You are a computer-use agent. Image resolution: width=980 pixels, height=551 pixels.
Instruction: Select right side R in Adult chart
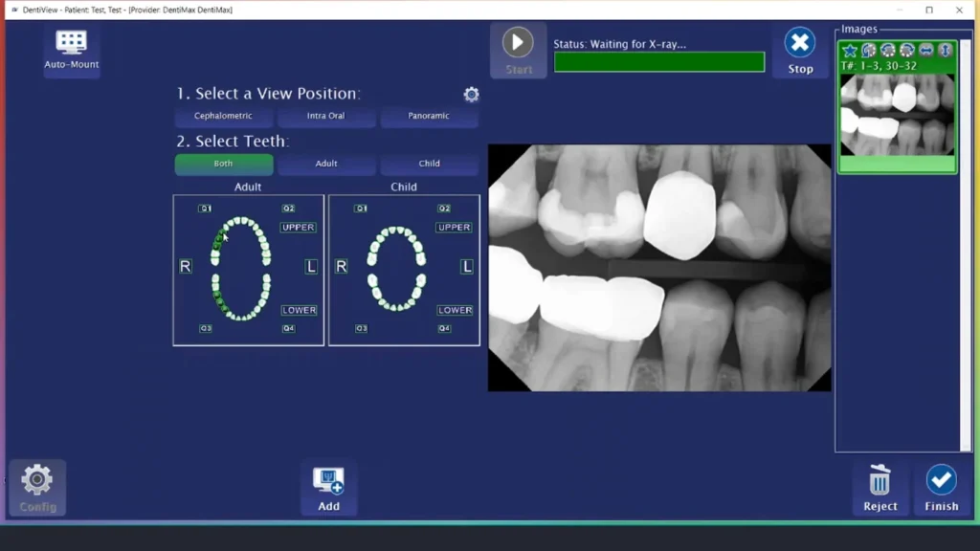pyautogui.click(x=185, y=267)
